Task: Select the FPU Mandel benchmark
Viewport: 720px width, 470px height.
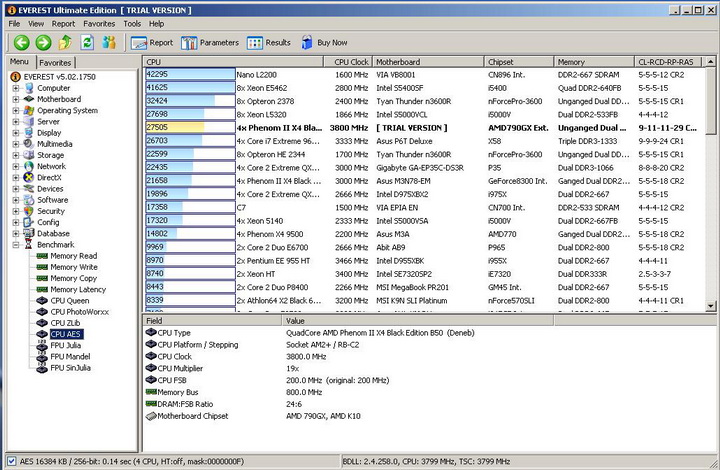Action: coord(70,357)
